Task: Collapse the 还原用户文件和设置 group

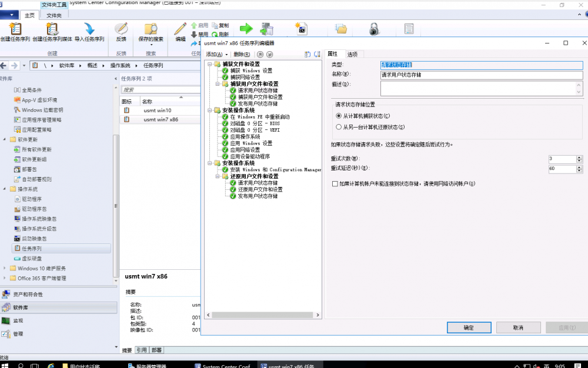Action: (x=218, y=176)
